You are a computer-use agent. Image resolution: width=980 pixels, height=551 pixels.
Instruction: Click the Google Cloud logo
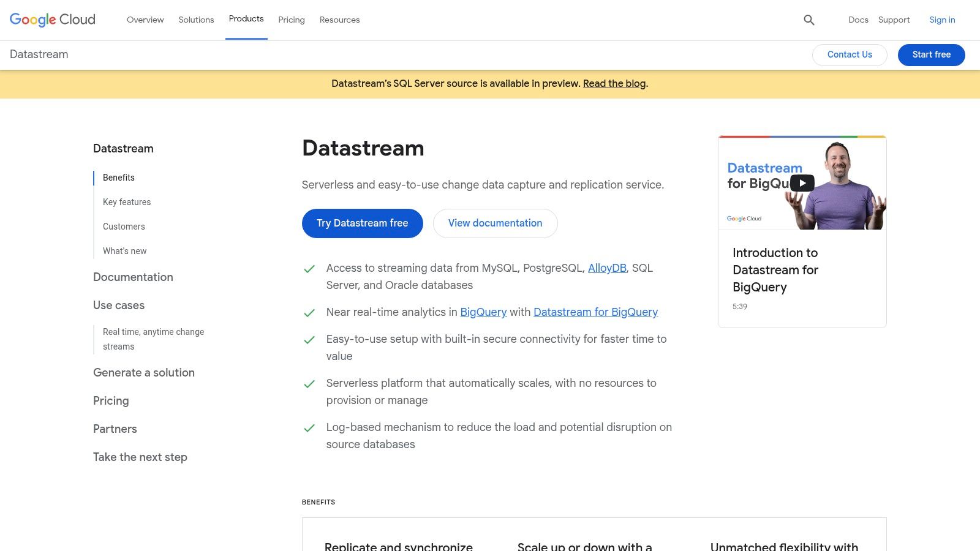pos(51,19)
